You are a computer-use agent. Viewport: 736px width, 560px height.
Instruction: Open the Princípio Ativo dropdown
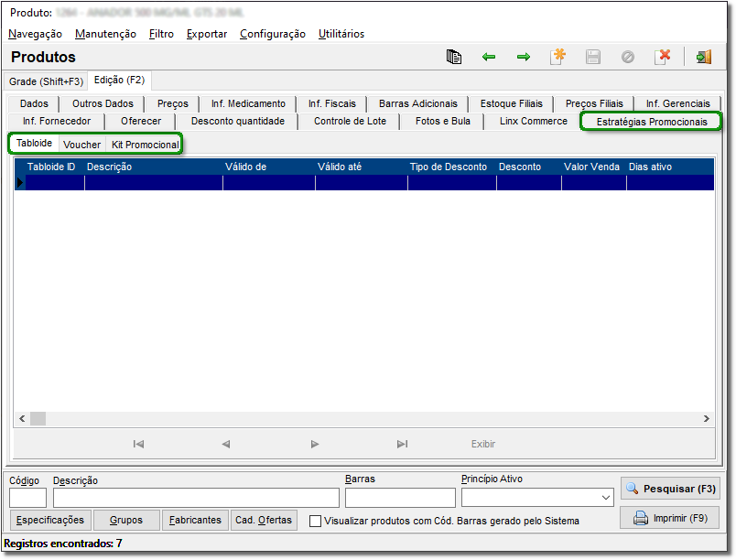(x=606, y=498)
